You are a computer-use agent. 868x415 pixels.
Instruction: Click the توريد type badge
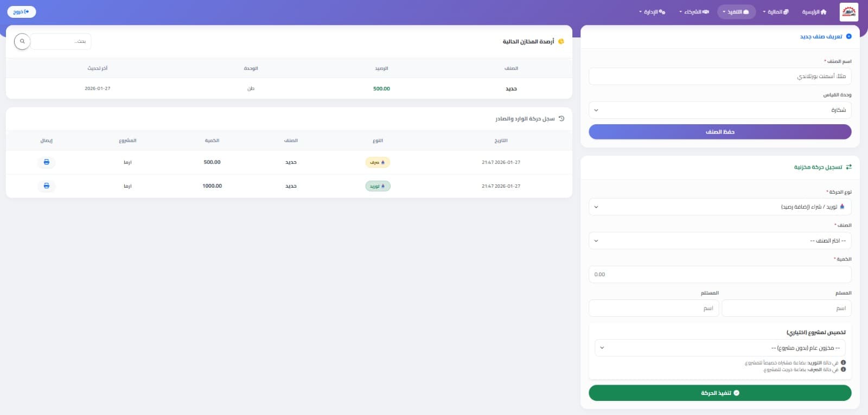point(378,186)
